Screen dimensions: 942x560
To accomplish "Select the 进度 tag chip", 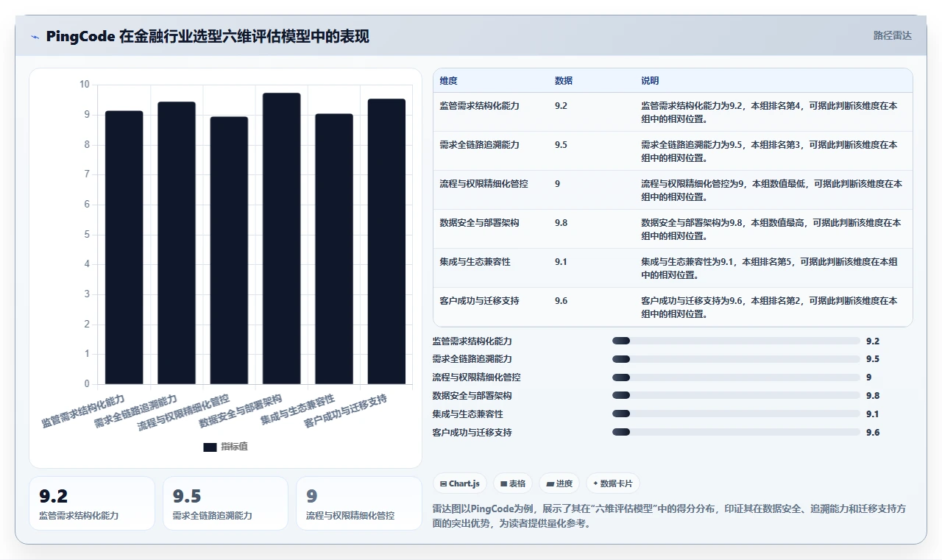I will point(559,483).
